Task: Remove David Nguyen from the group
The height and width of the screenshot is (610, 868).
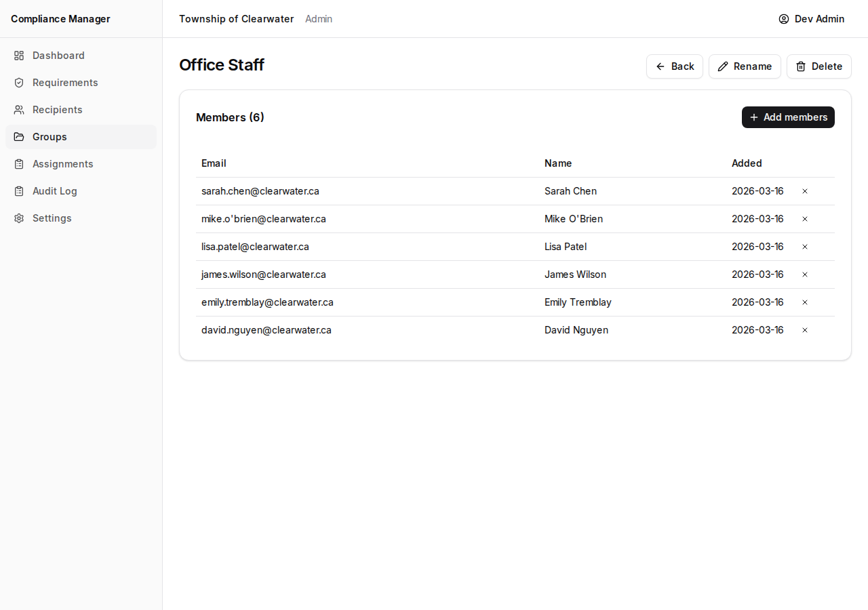Action: click(805, 330)
